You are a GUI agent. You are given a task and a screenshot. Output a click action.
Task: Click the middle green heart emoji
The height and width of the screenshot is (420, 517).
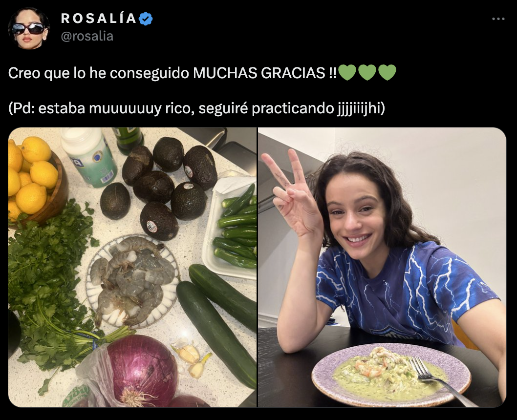367,72
